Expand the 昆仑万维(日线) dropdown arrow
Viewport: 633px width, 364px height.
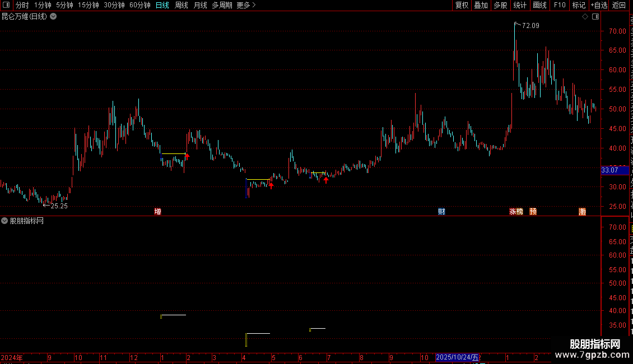tap(53, 17)
